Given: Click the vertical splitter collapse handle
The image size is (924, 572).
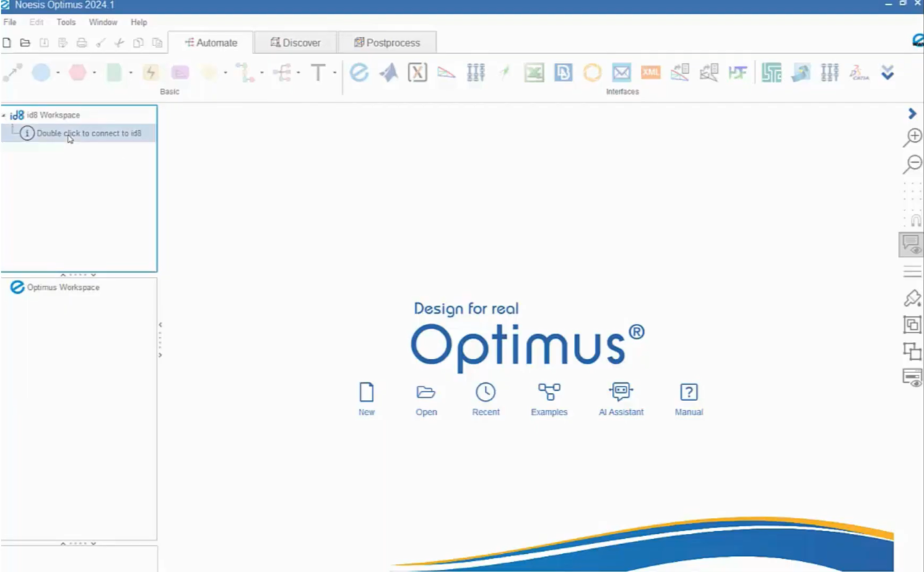Looking at the screenshot, I should click(160, 340).
